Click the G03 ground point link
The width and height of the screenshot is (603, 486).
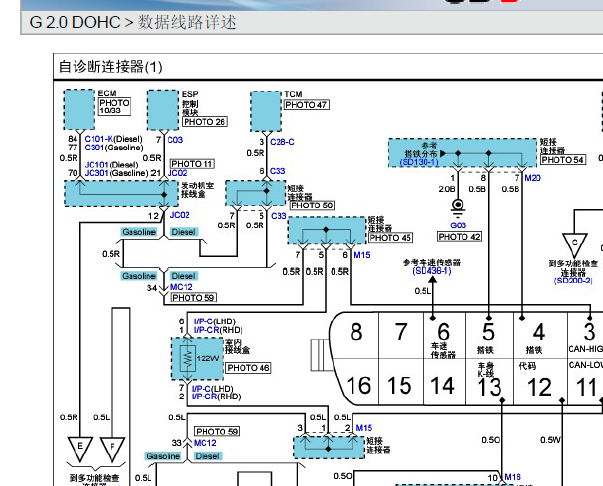tap(458, 225)
